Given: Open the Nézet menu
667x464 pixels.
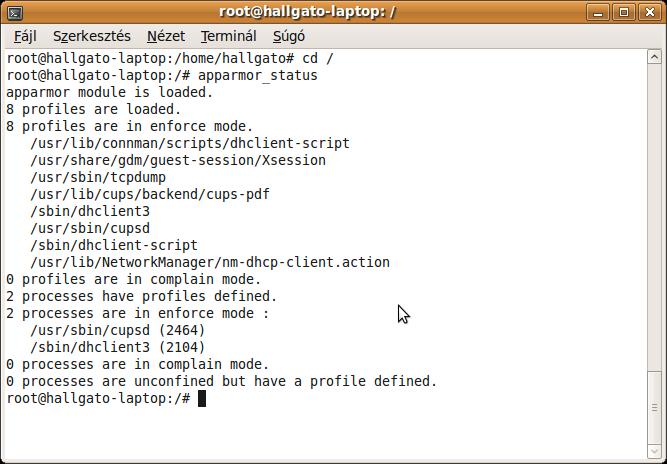Looking at the screenshot, I should [166, 36].
